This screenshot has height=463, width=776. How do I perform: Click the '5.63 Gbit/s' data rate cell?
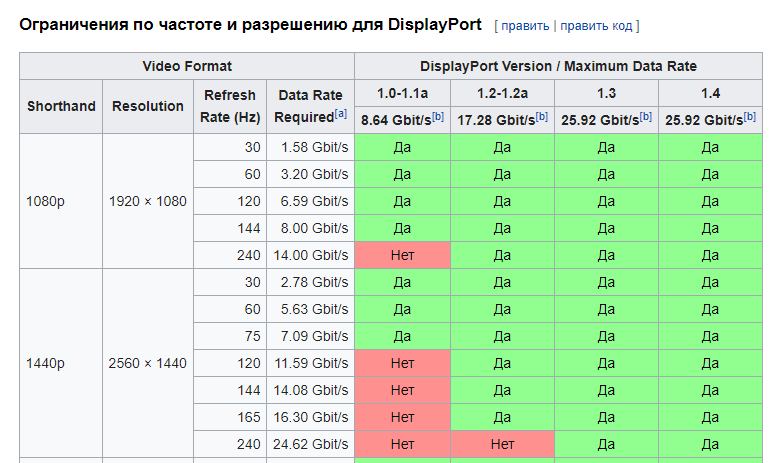[311, 309]
